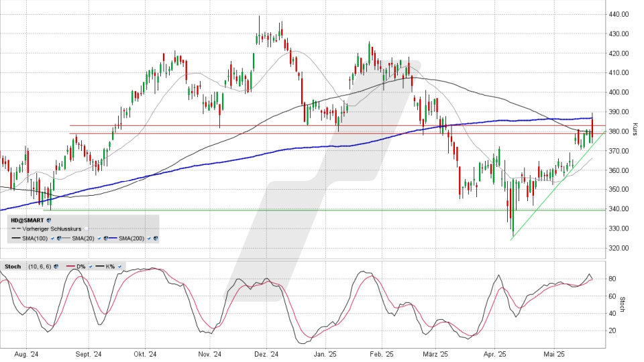Click the blue SMA(200) line sample

pos(113,238)
